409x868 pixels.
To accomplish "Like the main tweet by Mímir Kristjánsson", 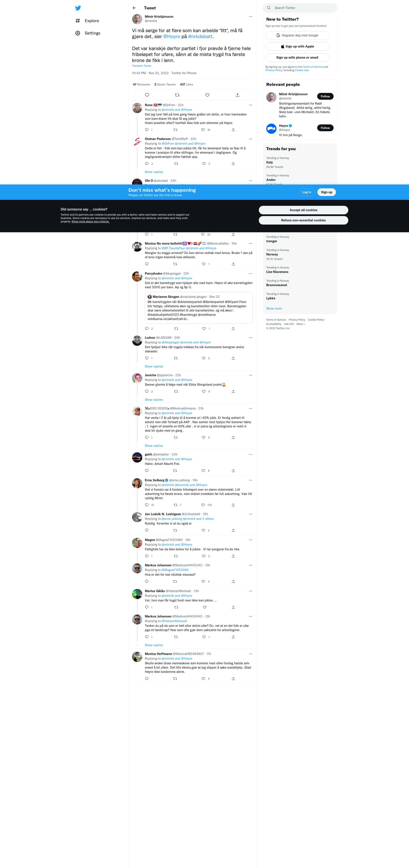I will pos(207,95).
